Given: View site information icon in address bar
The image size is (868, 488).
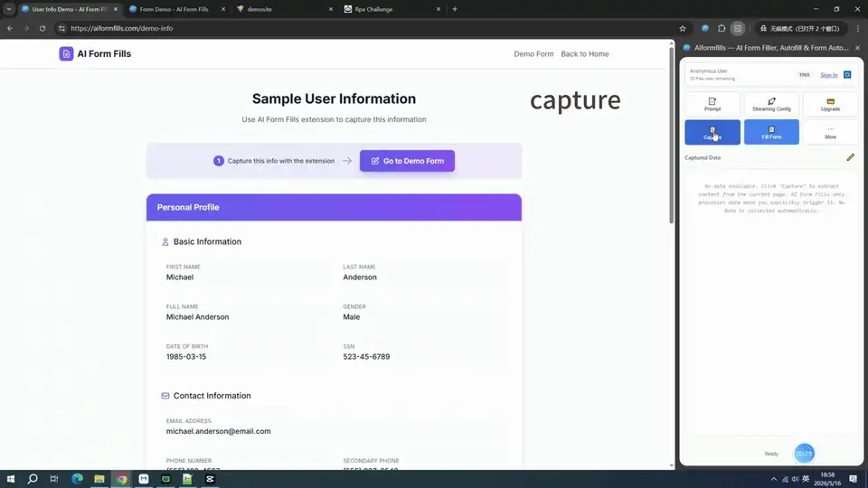Looking at the screenshot, I should [61, 28].
